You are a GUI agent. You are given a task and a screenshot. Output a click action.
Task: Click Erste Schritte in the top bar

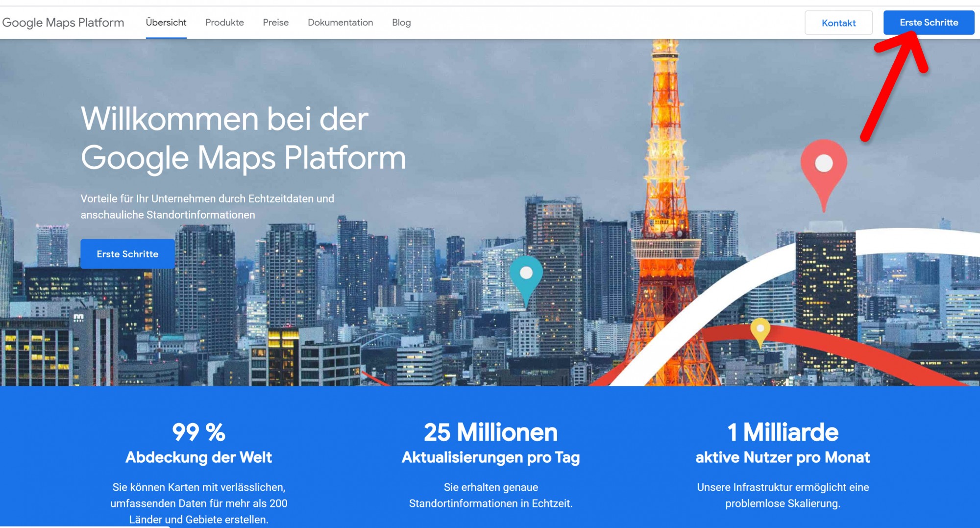click(x=929, y=23)
